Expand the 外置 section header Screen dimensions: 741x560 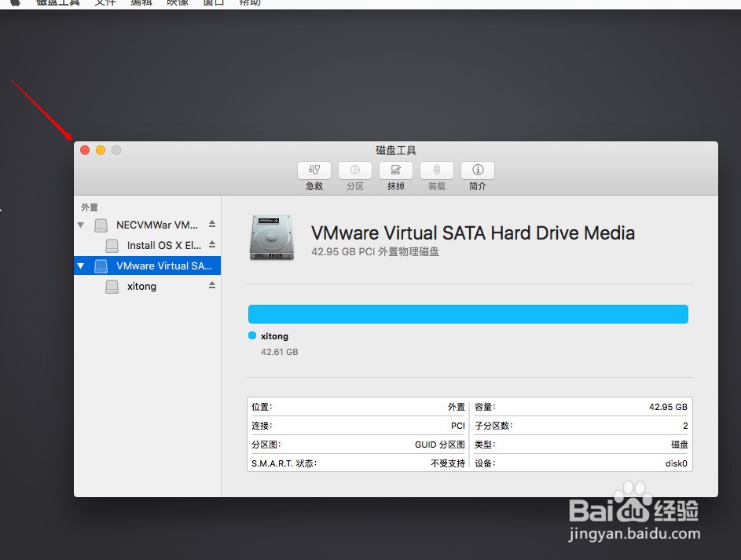click(89, 207)
